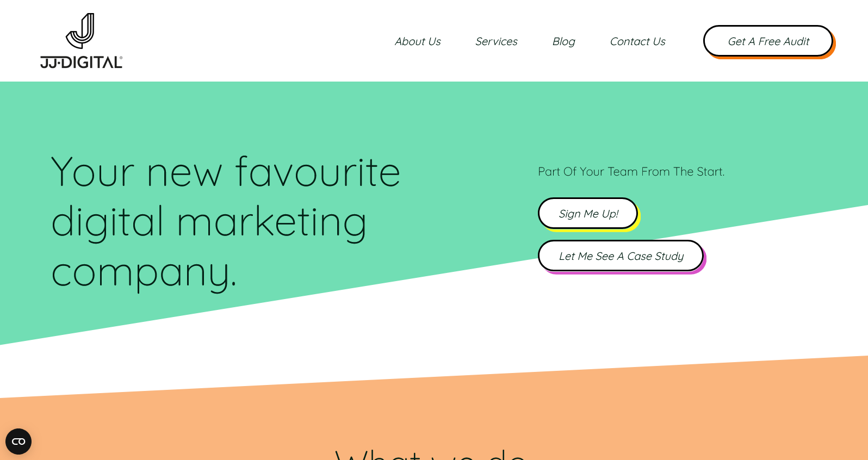Click the J-shaped logo icon
This screenshot has width=868, height=460.
[81, 31]
